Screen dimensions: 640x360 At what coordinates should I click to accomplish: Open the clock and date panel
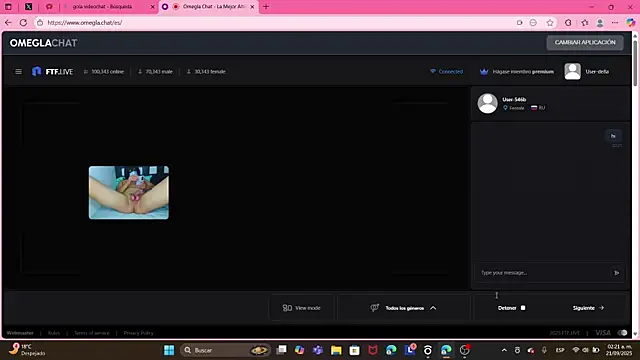click(619, 350)
